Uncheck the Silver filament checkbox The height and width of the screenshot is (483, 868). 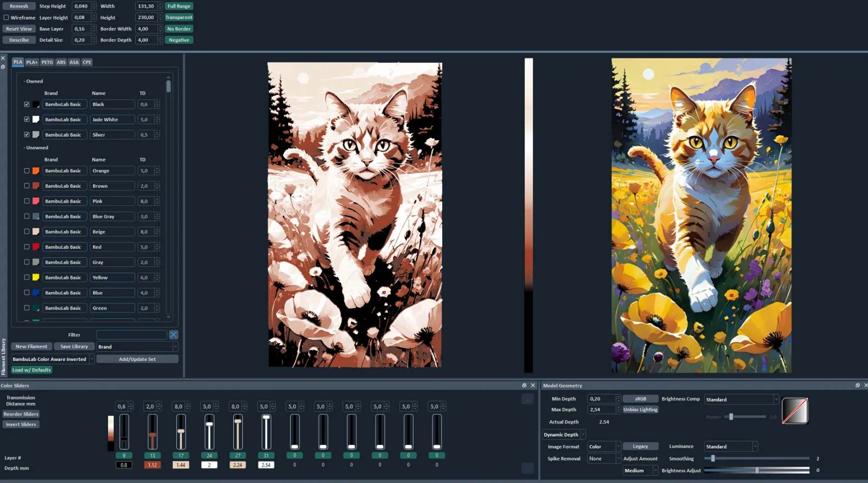tap(27, 135)
